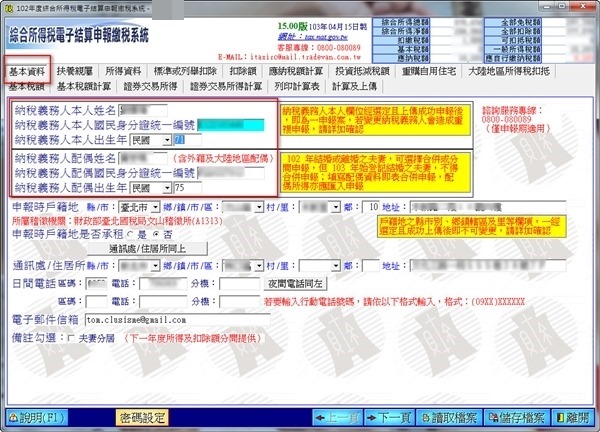Click spouse birth year field showing 75
600x432 pixels.
(188, 188)
